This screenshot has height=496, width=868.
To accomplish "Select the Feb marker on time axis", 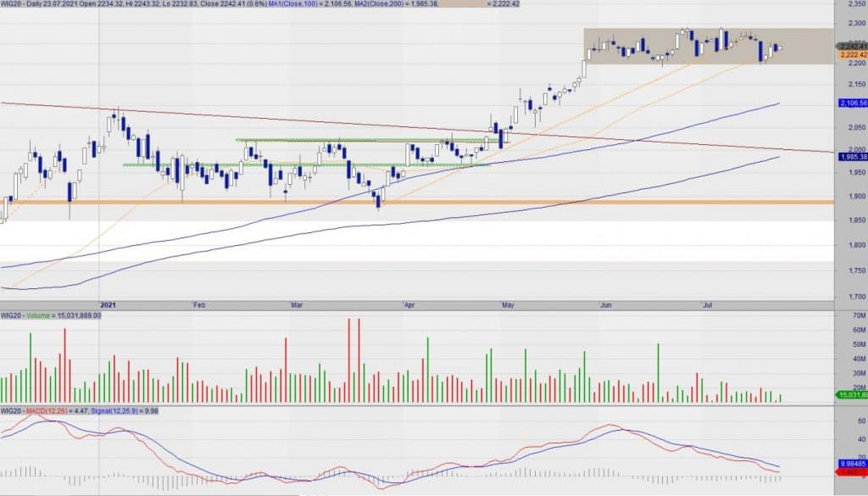I will pyautogui.click(x=198, y=305).
